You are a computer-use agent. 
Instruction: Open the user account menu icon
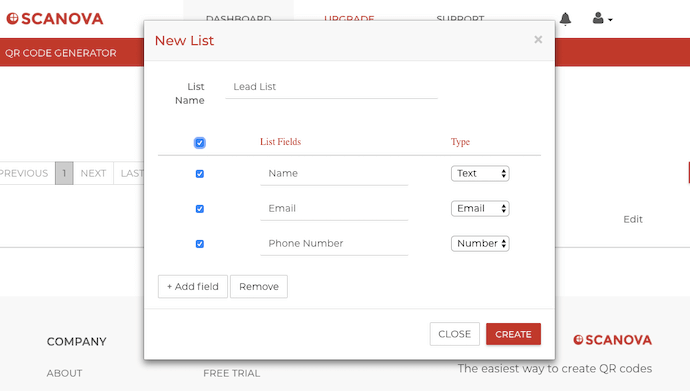pyautogui.click(x=602, y=18)
